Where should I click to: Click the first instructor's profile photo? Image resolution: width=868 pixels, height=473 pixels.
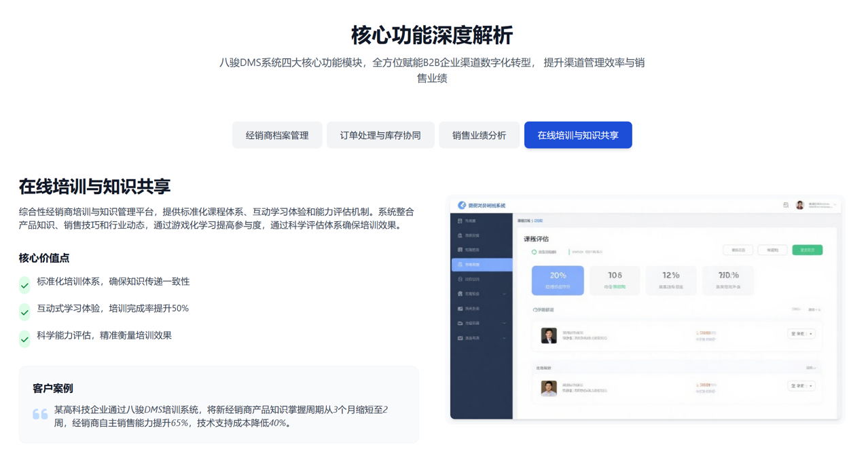pos(549,335)
